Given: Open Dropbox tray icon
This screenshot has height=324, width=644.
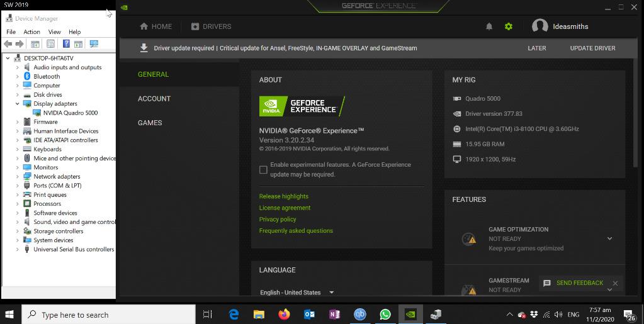Looking at the screenshot, I should coord(534,315).
